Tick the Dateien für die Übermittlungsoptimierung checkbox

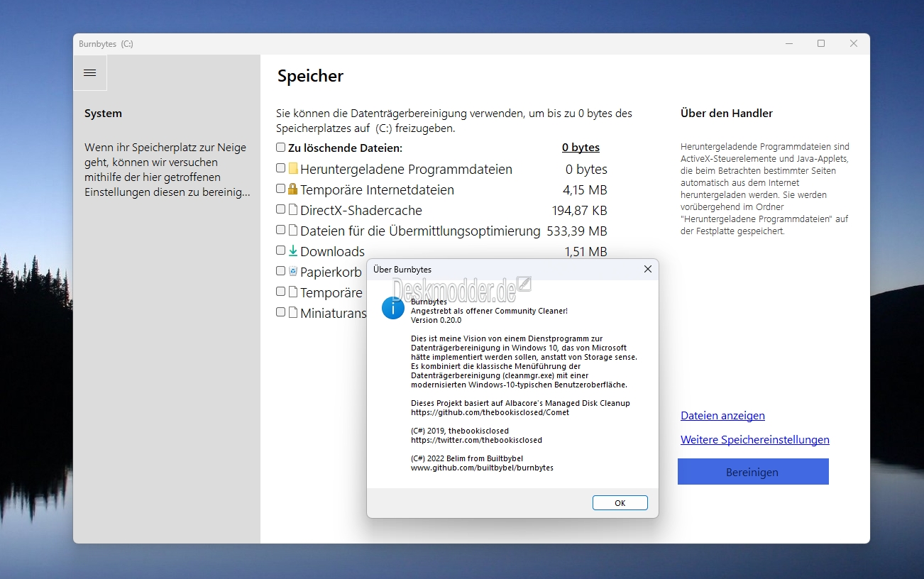coord(280,230)
